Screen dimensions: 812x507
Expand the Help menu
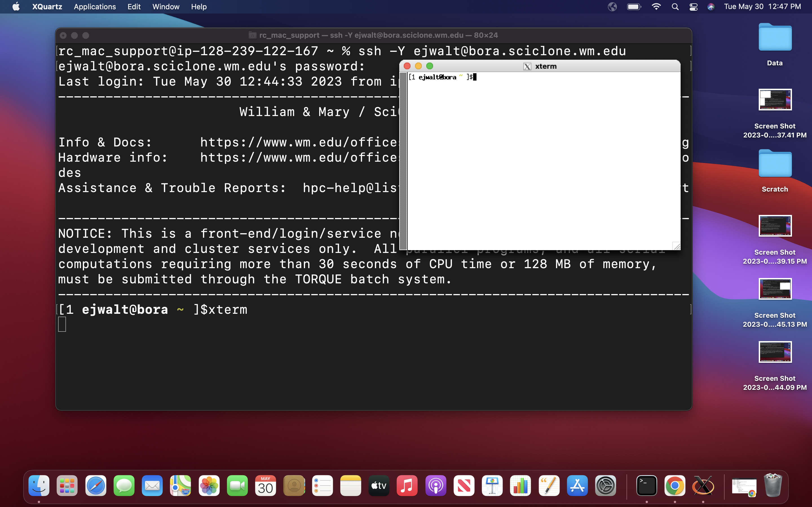pyautogui.click(x=199, y=7)
